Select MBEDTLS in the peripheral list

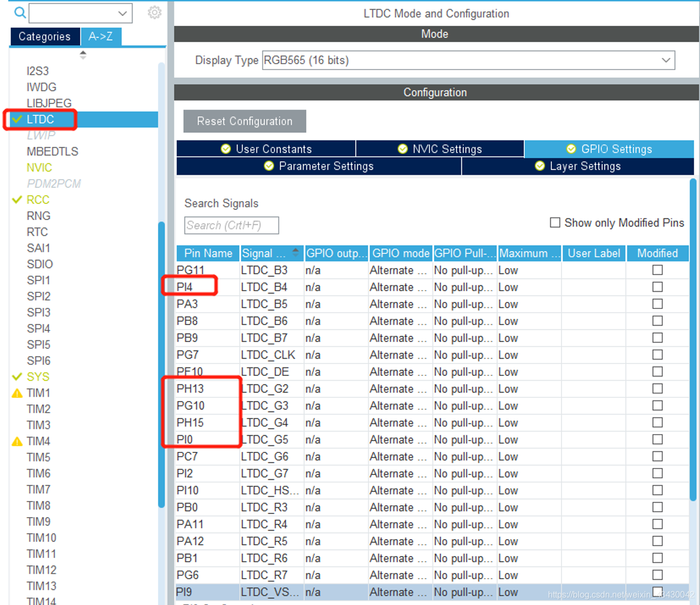coord(52,152)
